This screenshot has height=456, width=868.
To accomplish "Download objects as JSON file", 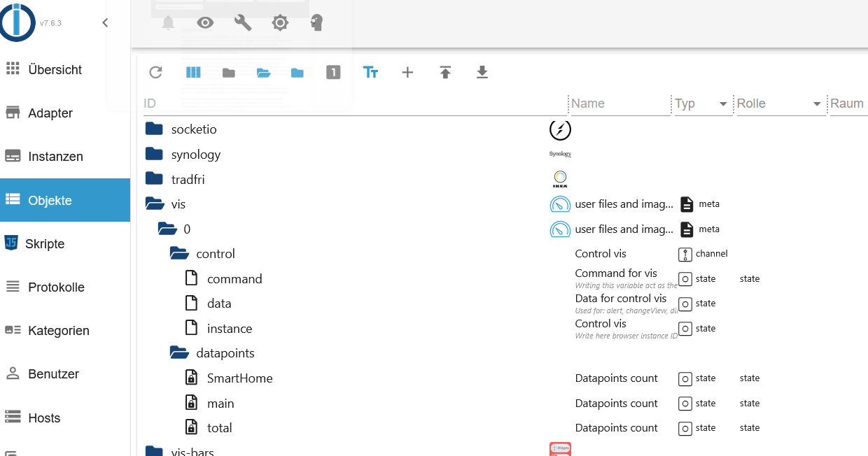I will pyautogui.click(x=482, y=72).
